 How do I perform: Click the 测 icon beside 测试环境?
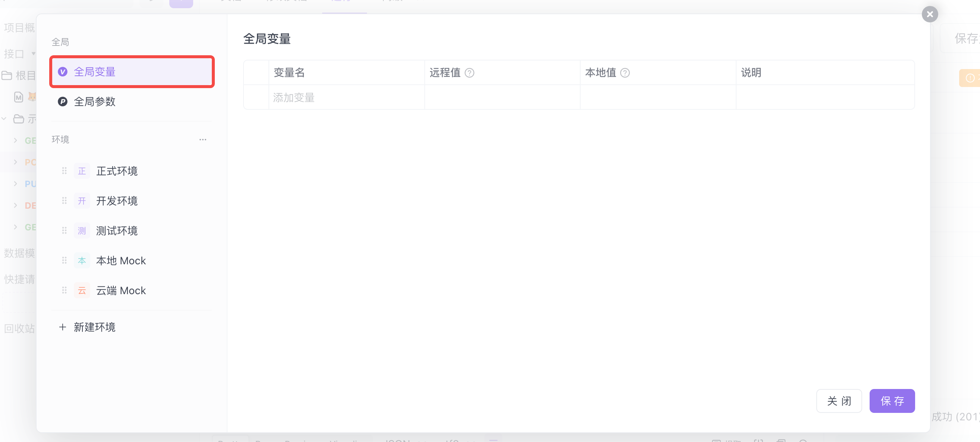click(82, 230)
